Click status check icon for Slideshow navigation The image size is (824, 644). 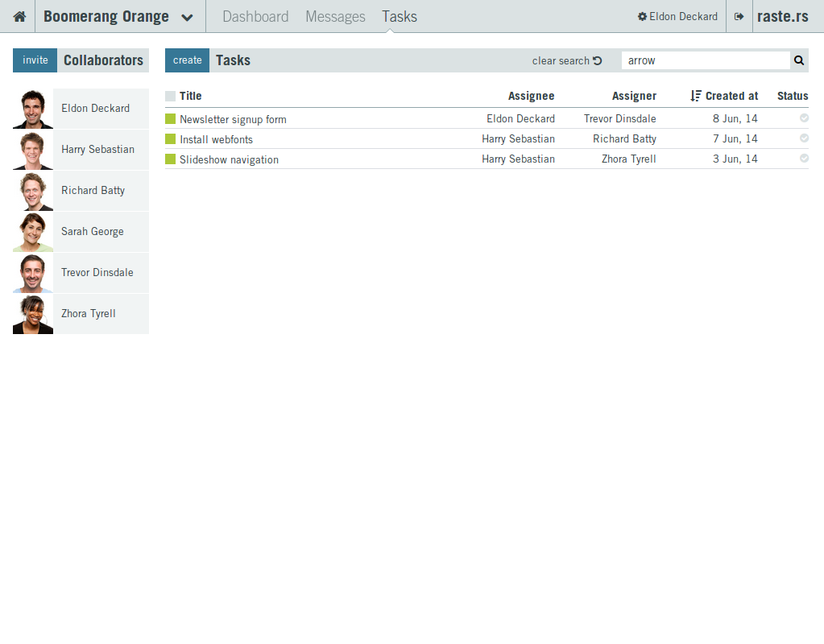804,159
